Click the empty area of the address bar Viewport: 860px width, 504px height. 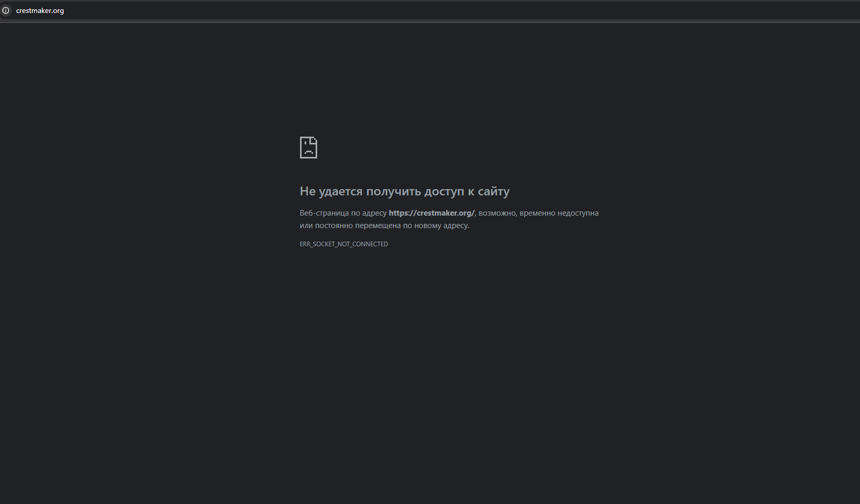416,10
